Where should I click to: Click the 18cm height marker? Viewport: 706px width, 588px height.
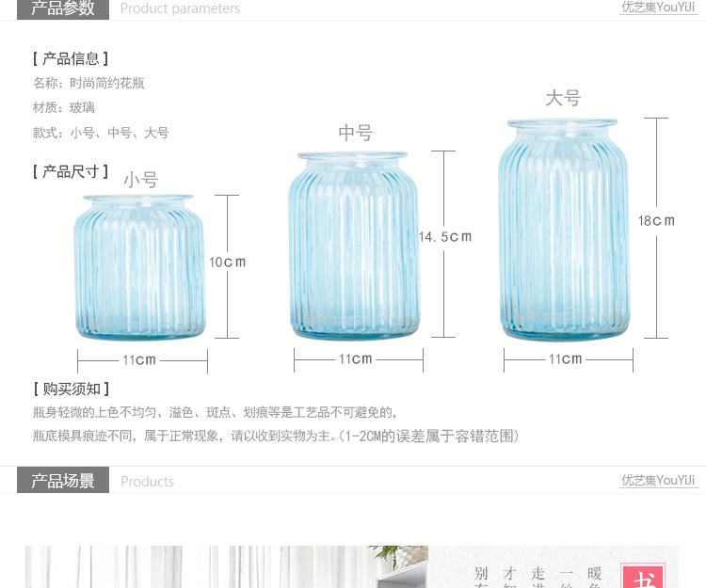(656, 221)
